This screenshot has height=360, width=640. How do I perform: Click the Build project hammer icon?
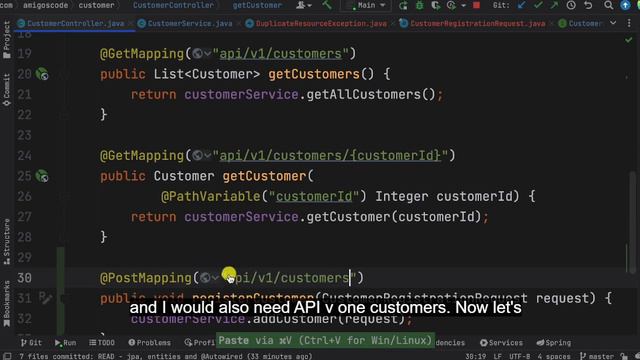click(x=327, y=5)
